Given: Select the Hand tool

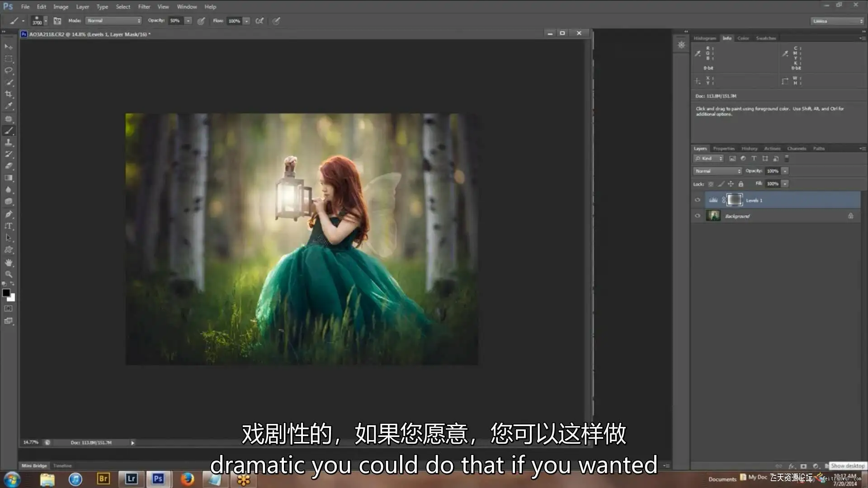Looking at the screenshot, I should 9,262.
